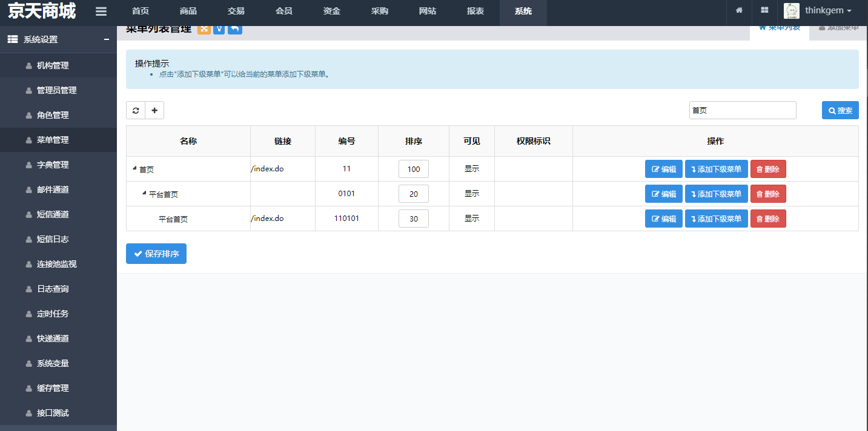Click the 京天商城 logo
This screenshot has width=868, height=431.
click(42, 11)
